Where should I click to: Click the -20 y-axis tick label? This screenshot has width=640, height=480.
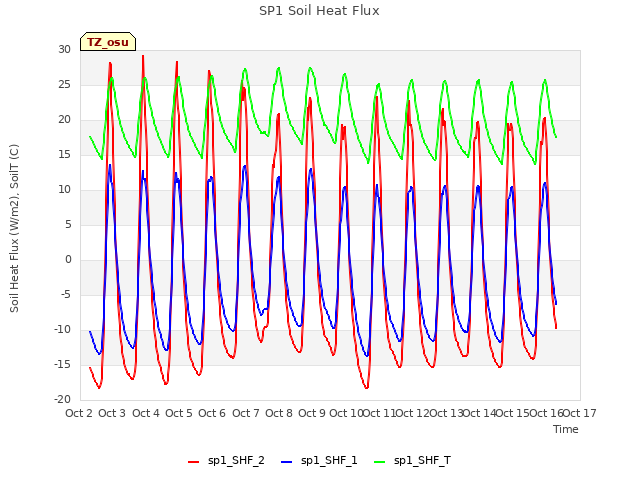click(x=63, y=400)
